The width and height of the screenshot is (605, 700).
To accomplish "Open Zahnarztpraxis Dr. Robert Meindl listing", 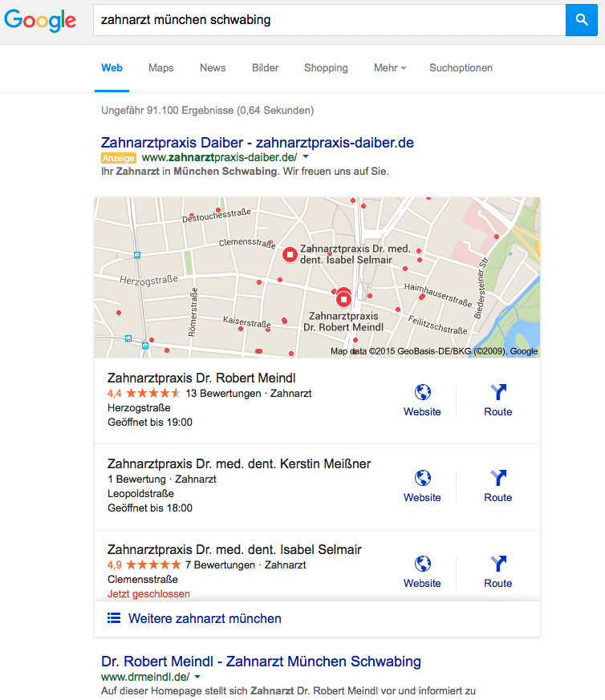I will pos(201,378).
